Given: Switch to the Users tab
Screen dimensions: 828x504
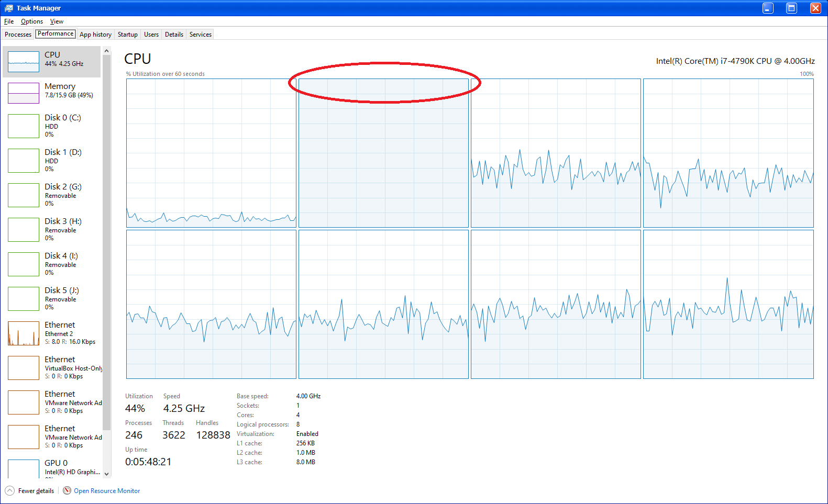Looking at the screenshot, I should coord(151,35).
